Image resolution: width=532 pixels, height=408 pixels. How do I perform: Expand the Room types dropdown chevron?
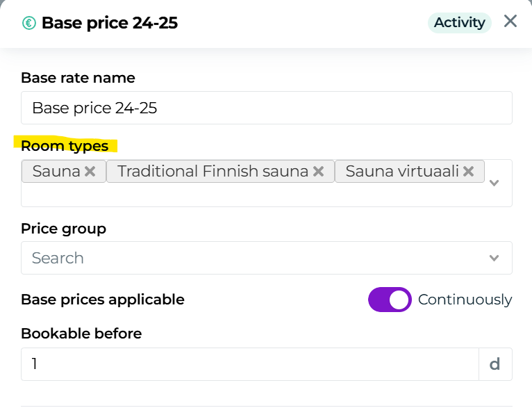tap(494, 183)
